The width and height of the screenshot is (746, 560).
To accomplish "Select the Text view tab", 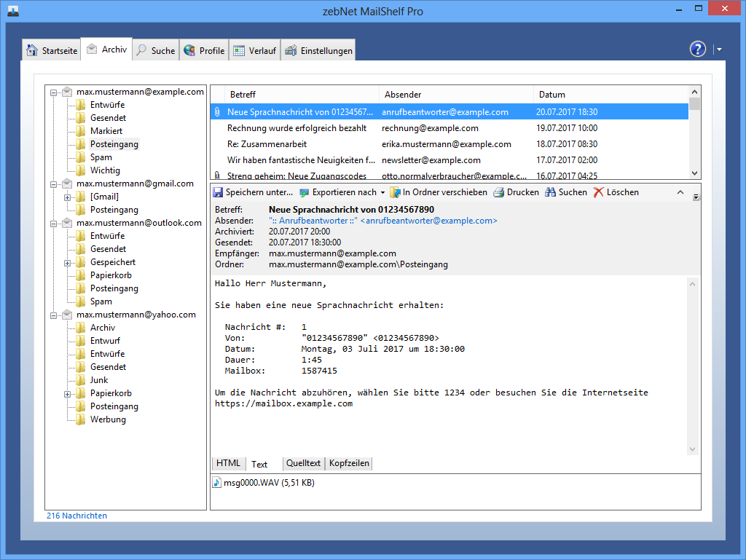I will click(x=259, y=464).
